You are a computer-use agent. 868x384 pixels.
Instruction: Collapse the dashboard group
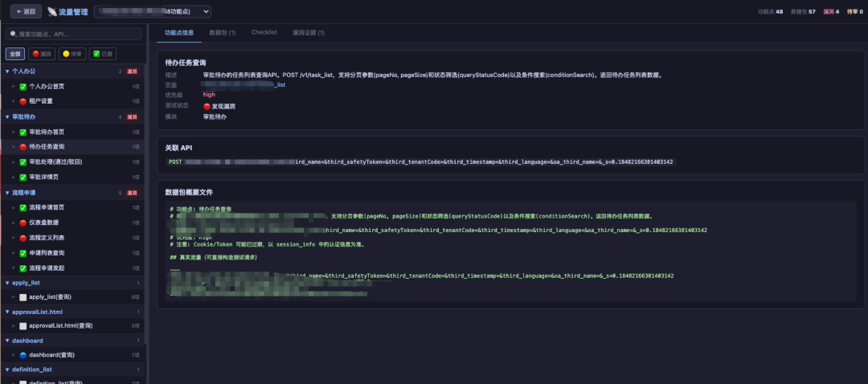click(x=7, y=341)
